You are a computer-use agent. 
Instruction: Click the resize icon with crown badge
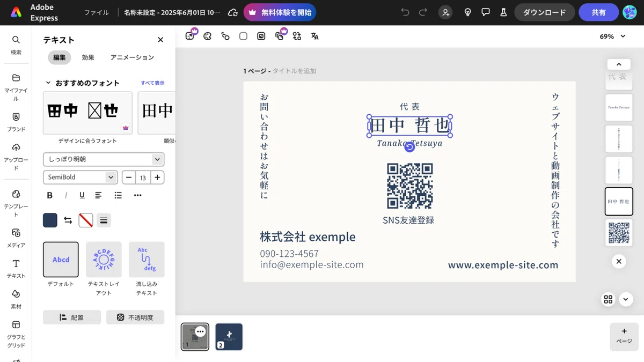[x=190, y=36]
